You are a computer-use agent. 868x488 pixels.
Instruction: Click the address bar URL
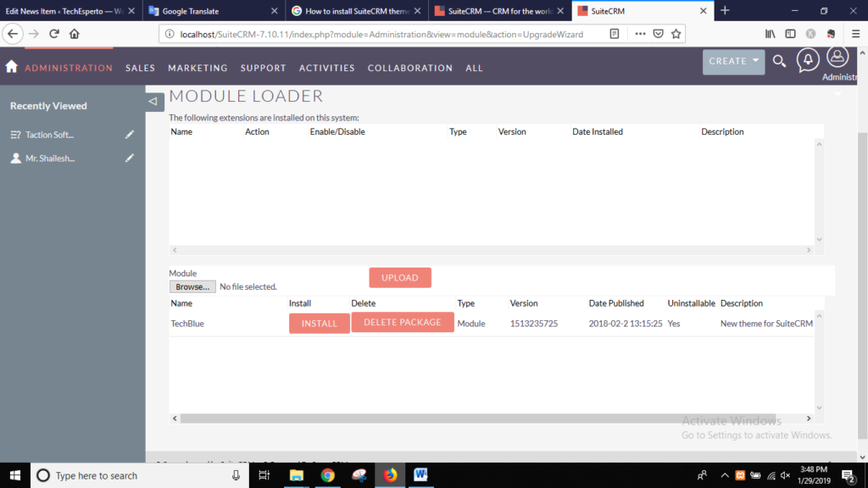click(x=381, y=34)
